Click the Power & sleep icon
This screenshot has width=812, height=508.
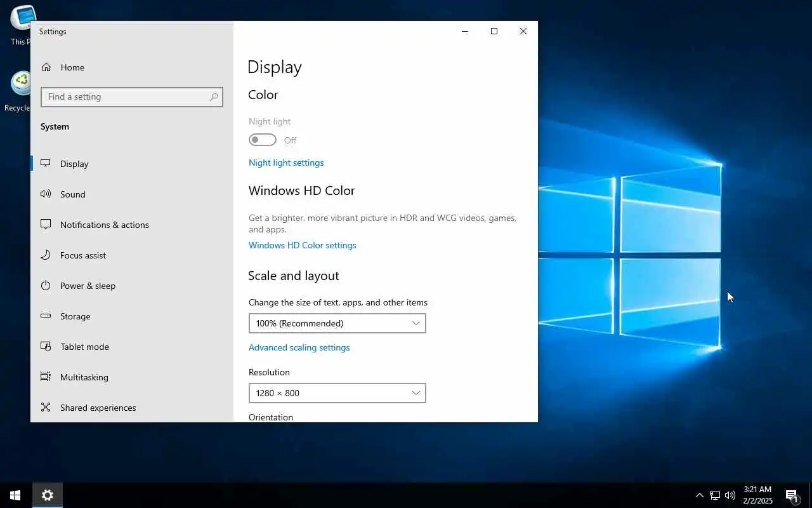[x=46, y=285]
